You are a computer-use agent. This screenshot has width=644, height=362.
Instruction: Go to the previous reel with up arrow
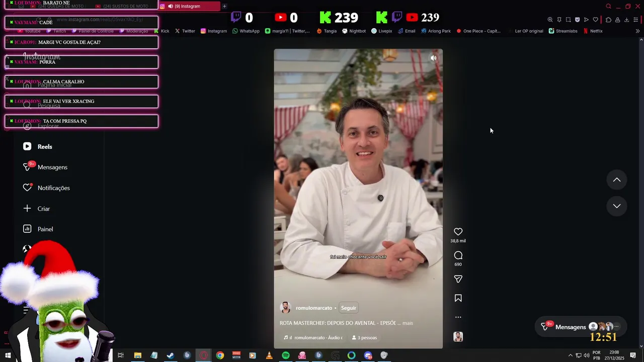[616, 180]
